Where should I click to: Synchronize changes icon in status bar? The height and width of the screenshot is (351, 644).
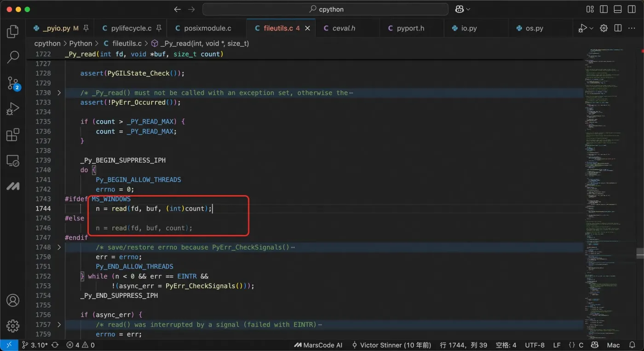pos(55,345)
